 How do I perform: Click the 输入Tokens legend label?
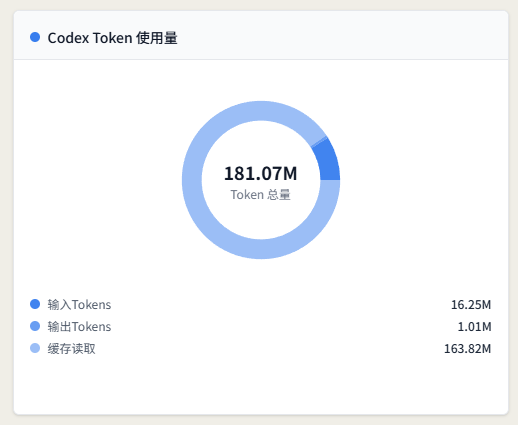point(79,305)
